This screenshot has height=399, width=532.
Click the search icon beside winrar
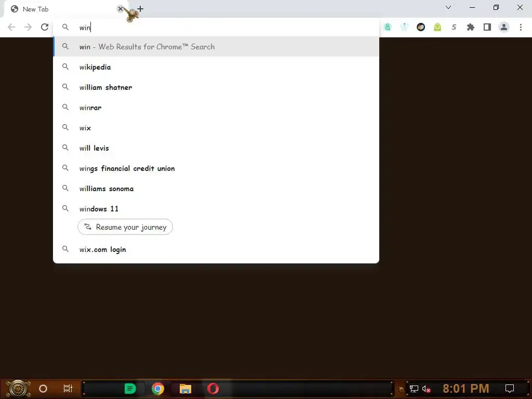(65, 107)
